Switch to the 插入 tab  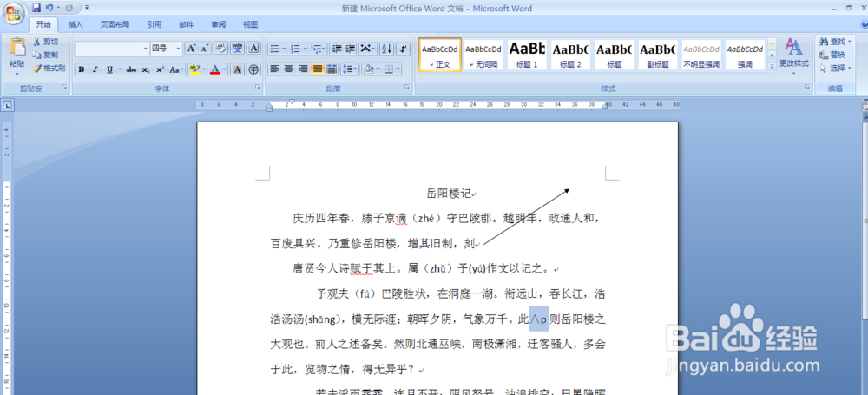pos(76,24)
